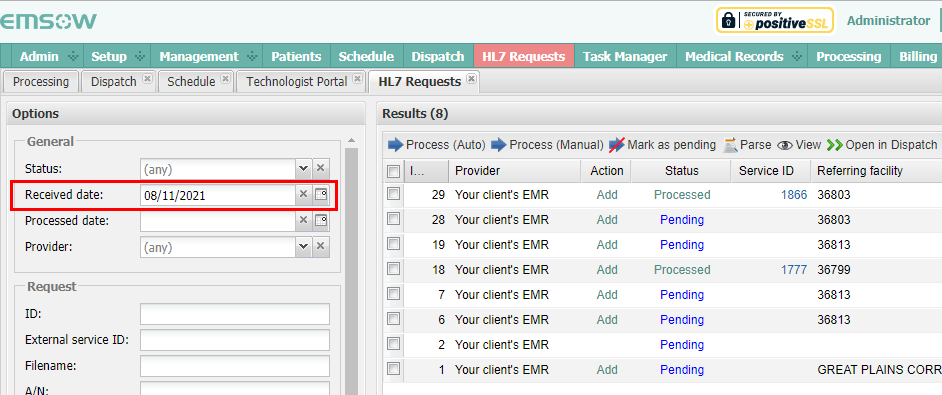Click the PositiveSSL secured badge
The image size is (942, 395).
[774, 20]
